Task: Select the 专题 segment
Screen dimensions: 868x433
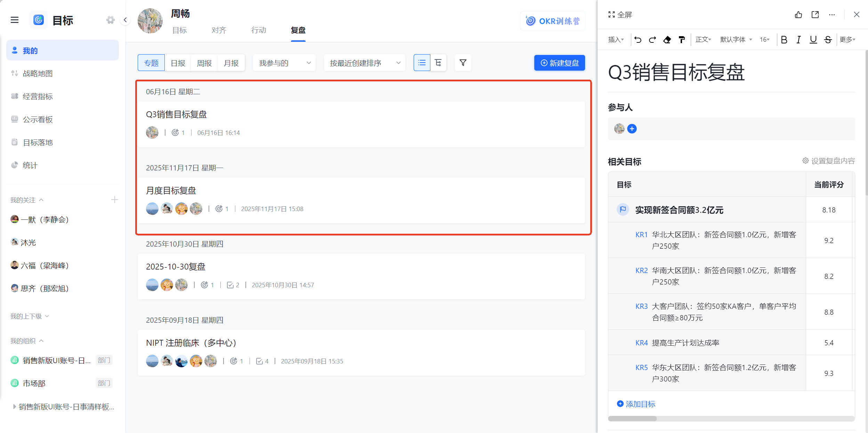Action: click(x=151, y=63)
